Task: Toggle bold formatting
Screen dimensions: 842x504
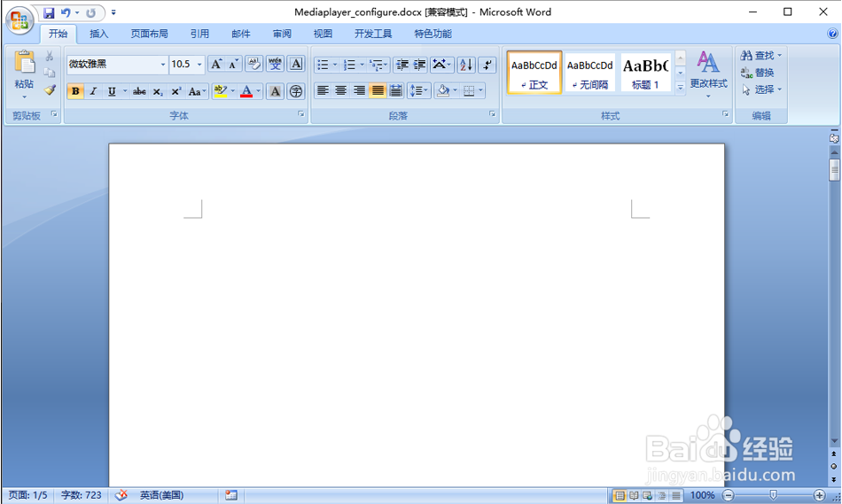Action: [x=75, y=91]
